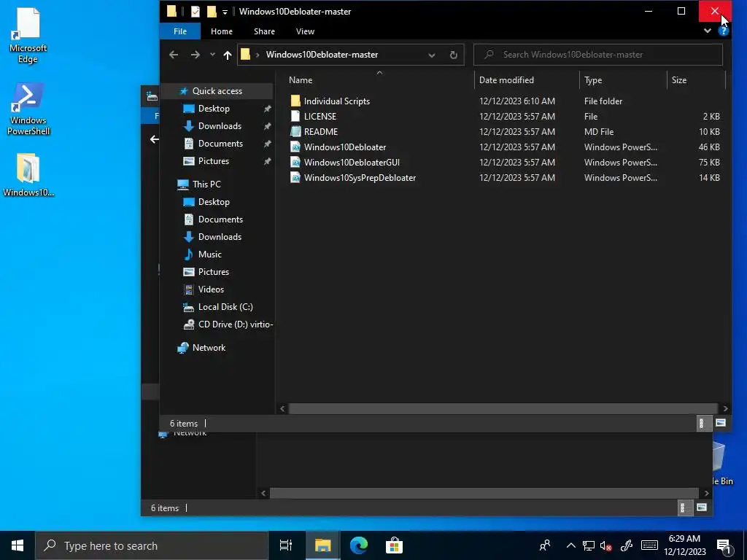Switch to Share ribbon tab
Viewport: 747px width, 560px height.
point(264,31)
